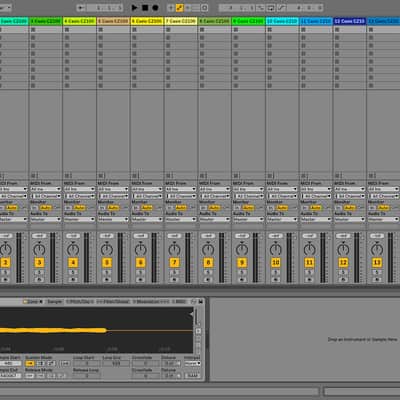Open track 6 MIDI From input dropdown

pos(147,189)
